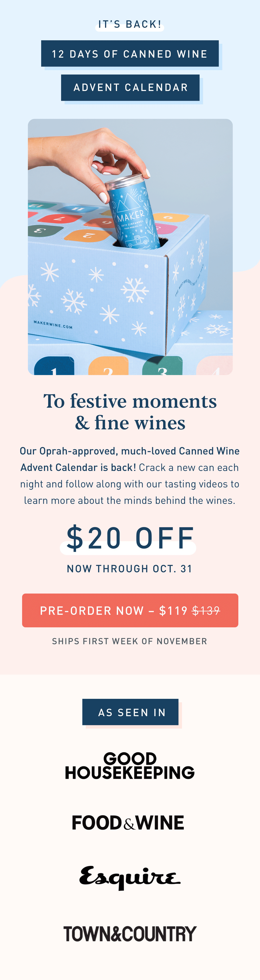This screenshot has height=980, width=260.
Task: Click the Esquire logo
Action: 130,878
